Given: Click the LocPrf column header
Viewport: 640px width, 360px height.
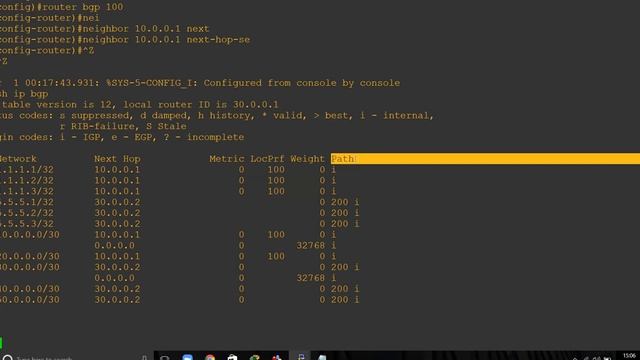Looking at the screenshot, I should click(x=267, y=159).
